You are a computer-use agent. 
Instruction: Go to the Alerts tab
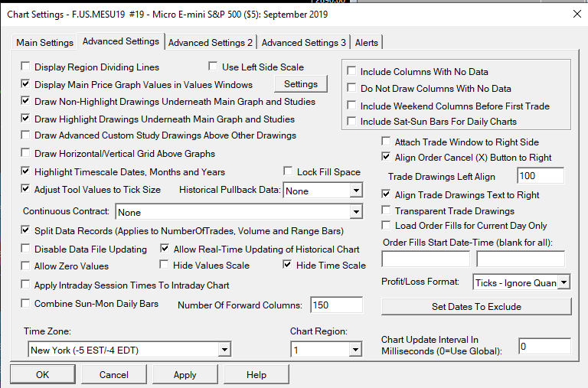tap(367, 43)
